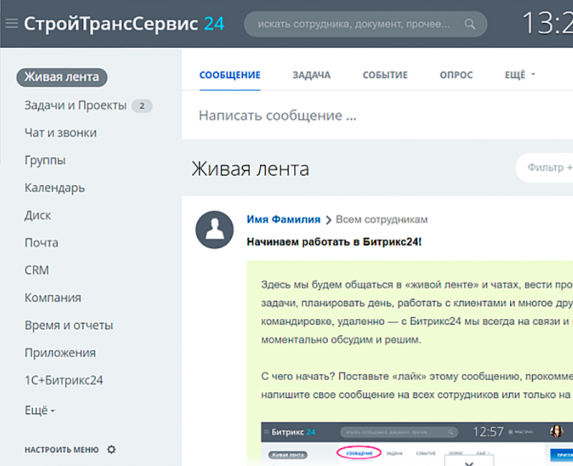Viewport: 573px width, 466px height.
Task: Click the search magnifier icon
Action: pos(470,24)
